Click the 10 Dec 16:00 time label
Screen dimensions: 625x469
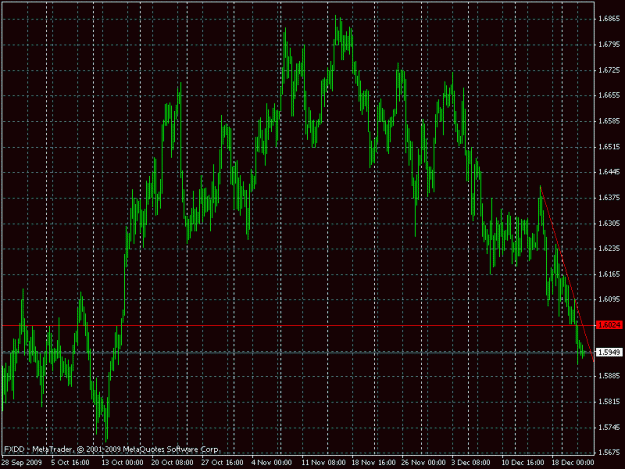523,463
